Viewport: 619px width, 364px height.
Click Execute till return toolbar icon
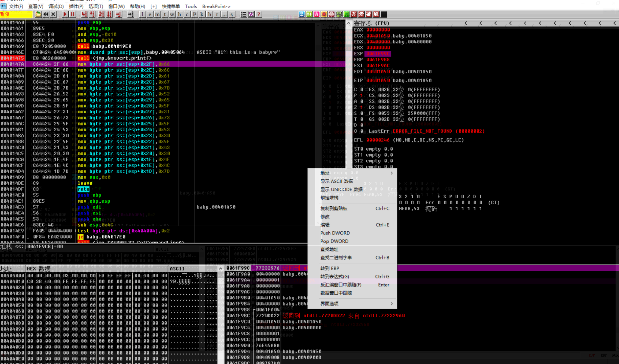[118, 14]
